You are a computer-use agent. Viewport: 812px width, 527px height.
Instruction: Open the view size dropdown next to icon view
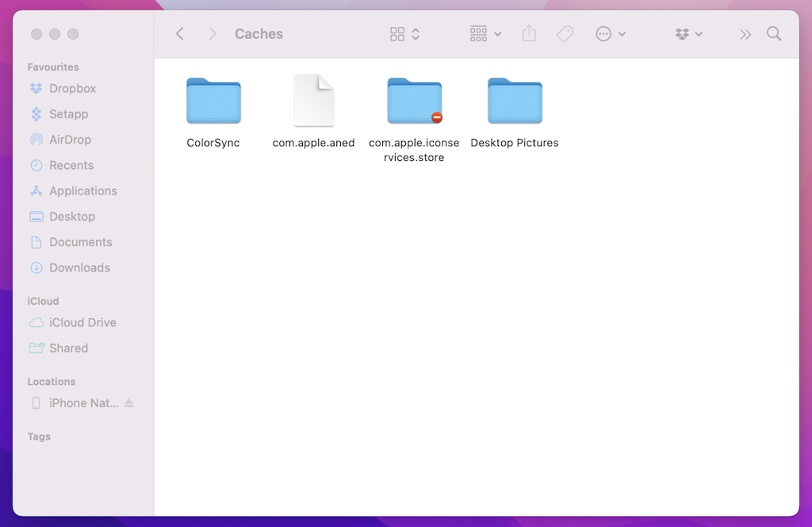[416, 34]
